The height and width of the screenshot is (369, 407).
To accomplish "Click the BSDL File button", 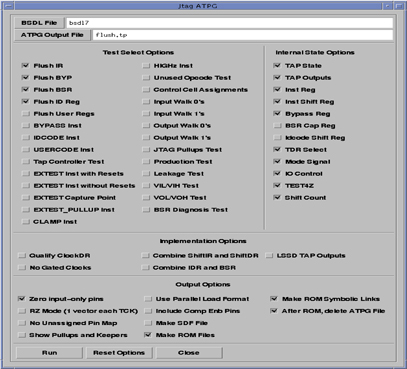I will 39,23.
